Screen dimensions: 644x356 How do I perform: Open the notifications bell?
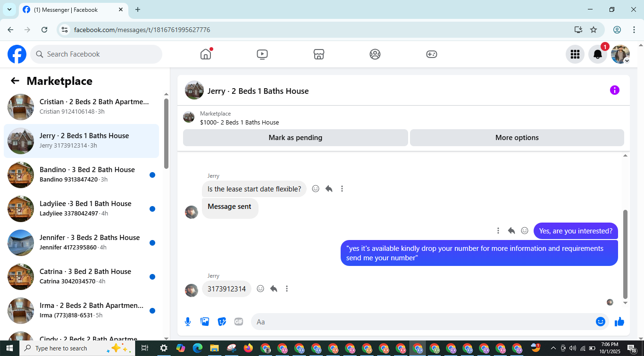[598, 54]
